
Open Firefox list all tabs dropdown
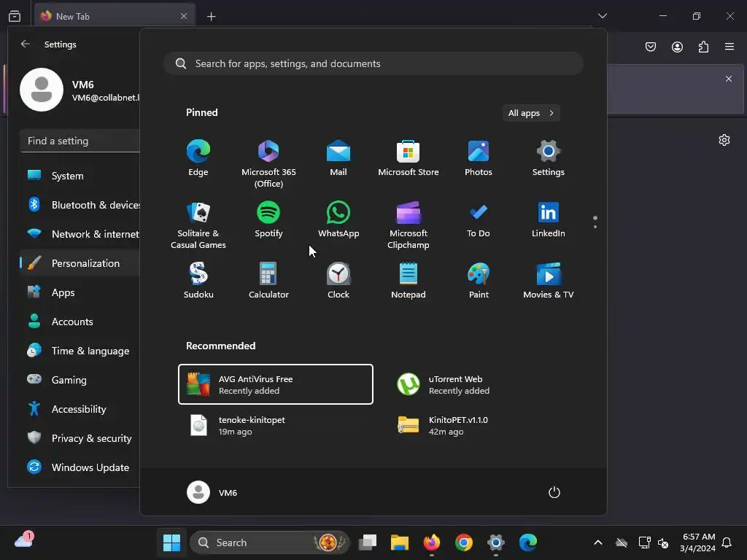pos(602,16)
